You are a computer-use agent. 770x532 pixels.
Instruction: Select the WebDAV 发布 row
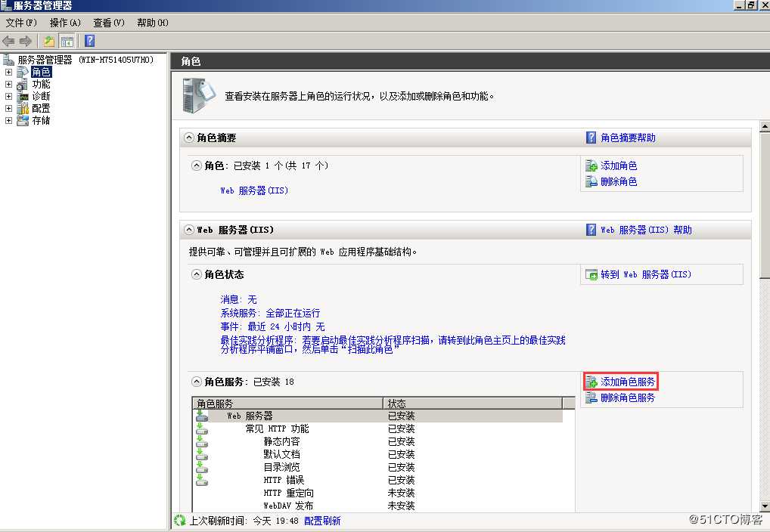(378, 506)
